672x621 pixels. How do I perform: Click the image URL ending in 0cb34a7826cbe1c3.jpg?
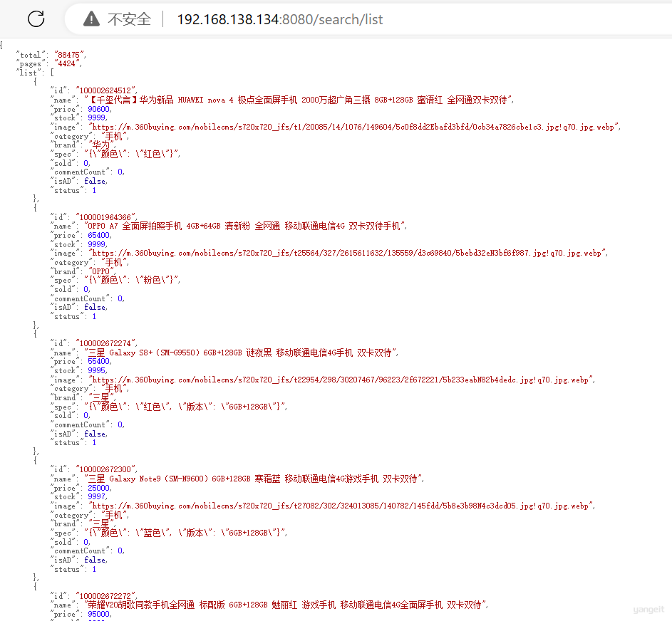coord(354,127)
